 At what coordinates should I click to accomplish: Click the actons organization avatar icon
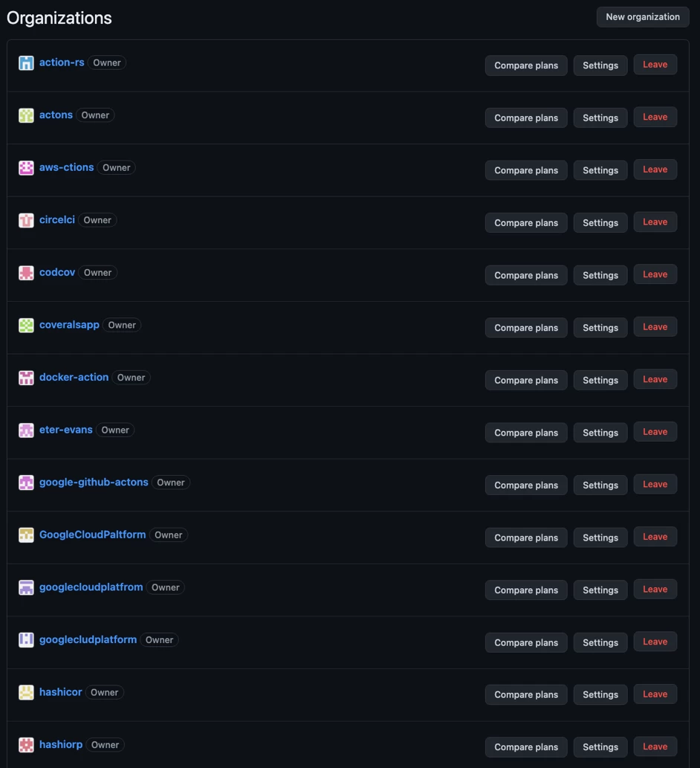coord(26,115)
